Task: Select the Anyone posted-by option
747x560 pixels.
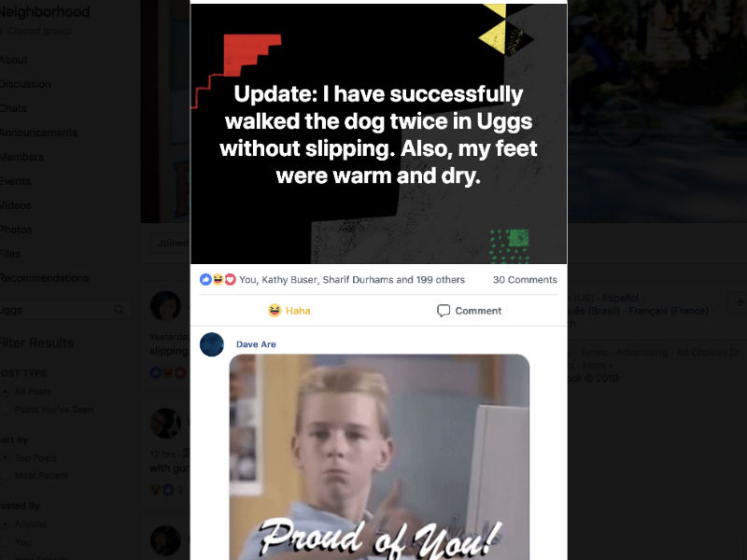Action: [6, 525]
